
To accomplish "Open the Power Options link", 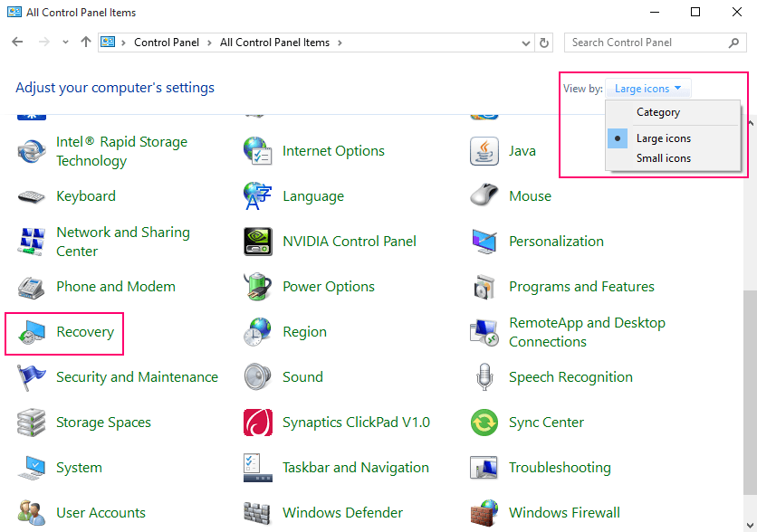I will tap(329, 287).
